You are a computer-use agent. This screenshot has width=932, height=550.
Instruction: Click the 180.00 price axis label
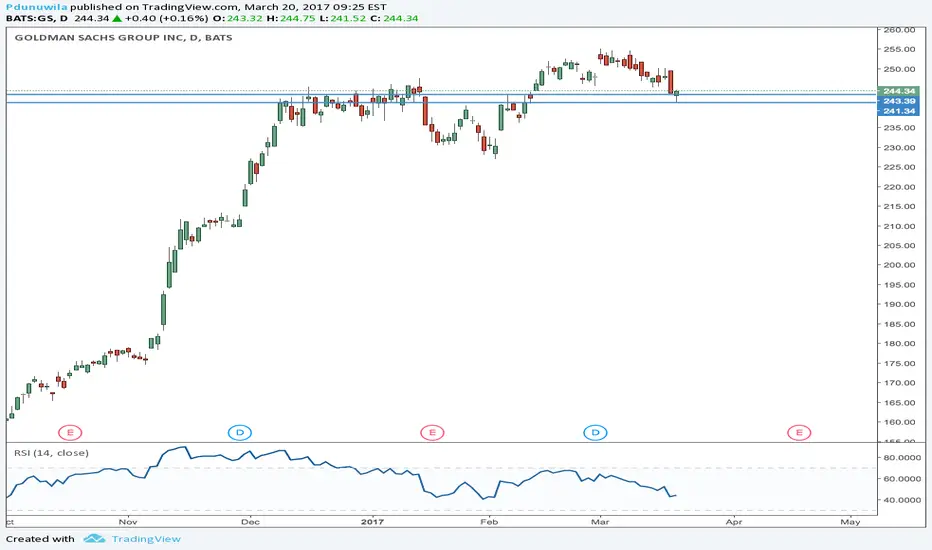pos(899,344)
